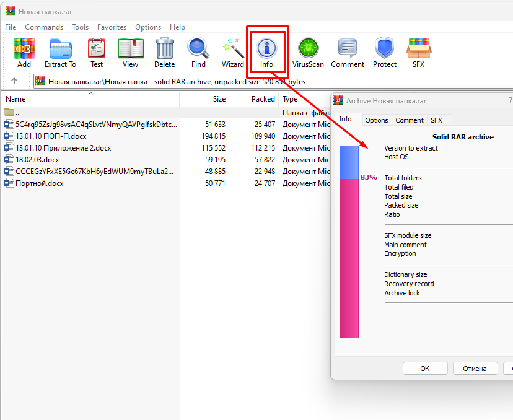The width and height of the screenshot is (513, 420).
Task: Select file starting with 5C4rq95ZsJg98
Action: pyautogui.click(x=97, y=125)
